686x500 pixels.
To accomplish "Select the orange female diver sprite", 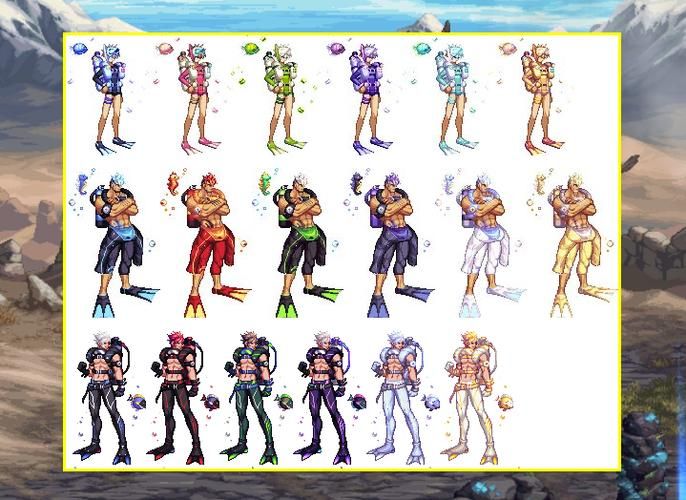I will tap(542, 99).
